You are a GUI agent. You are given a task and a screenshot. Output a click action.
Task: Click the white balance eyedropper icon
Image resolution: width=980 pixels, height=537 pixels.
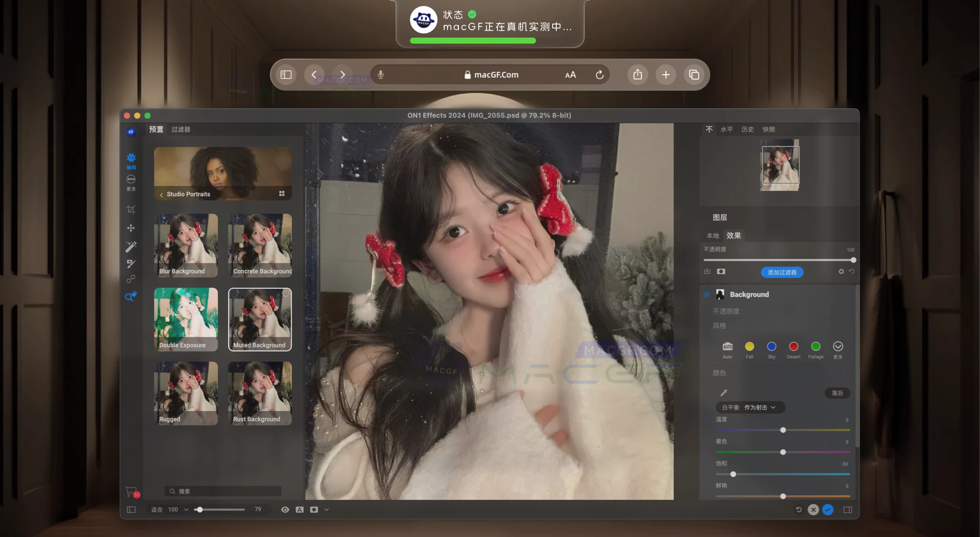pos(724,393)
